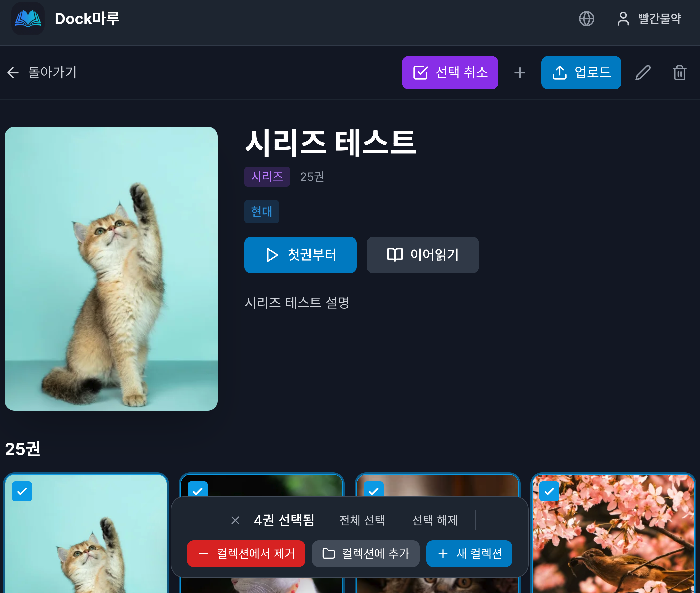Click 컬렉션에서 제거 to remove from collection

point(246,554)
